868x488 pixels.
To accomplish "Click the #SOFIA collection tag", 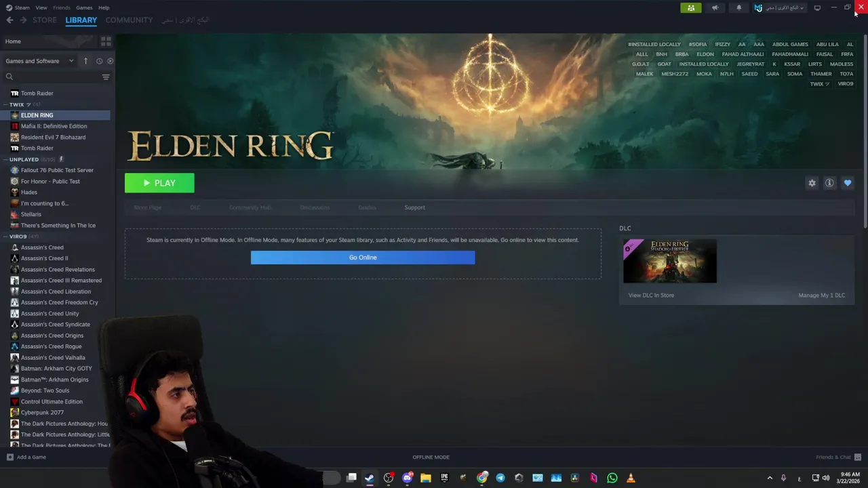I will pyautogui.click(x=698, y=44).
